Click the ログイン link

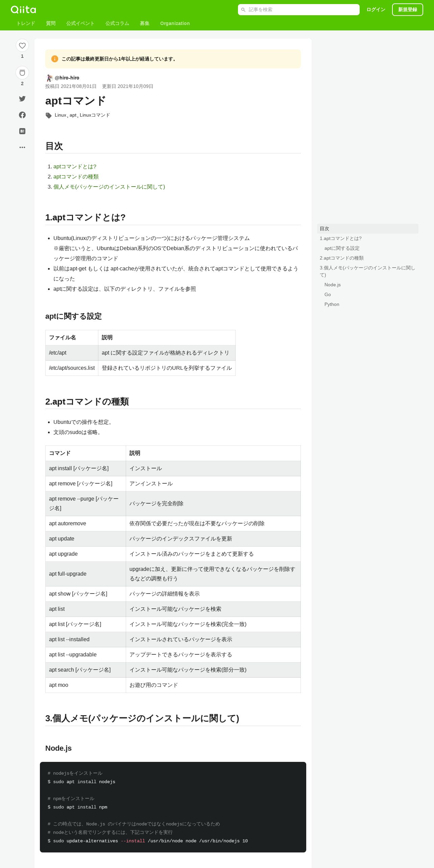[x=376, y=10]
